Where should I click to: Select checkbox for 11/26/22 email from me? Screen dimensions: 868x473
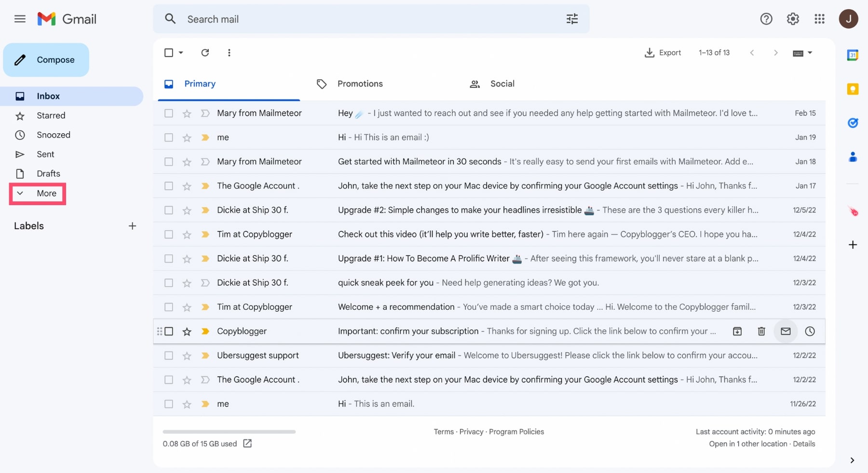tap(168, 404)
